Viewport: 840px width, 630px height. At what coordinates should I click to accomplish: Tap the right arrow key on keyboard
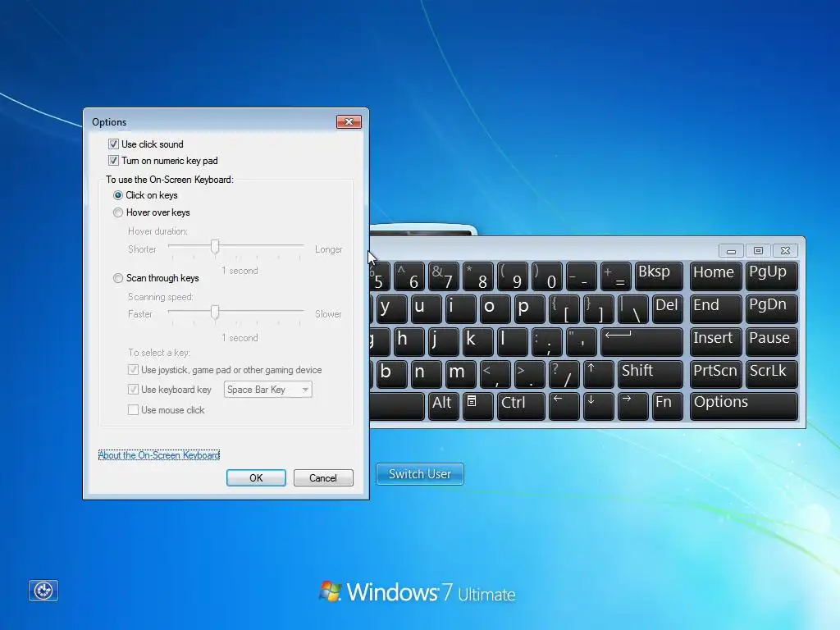pyautogui.click(x=632, y=406)
